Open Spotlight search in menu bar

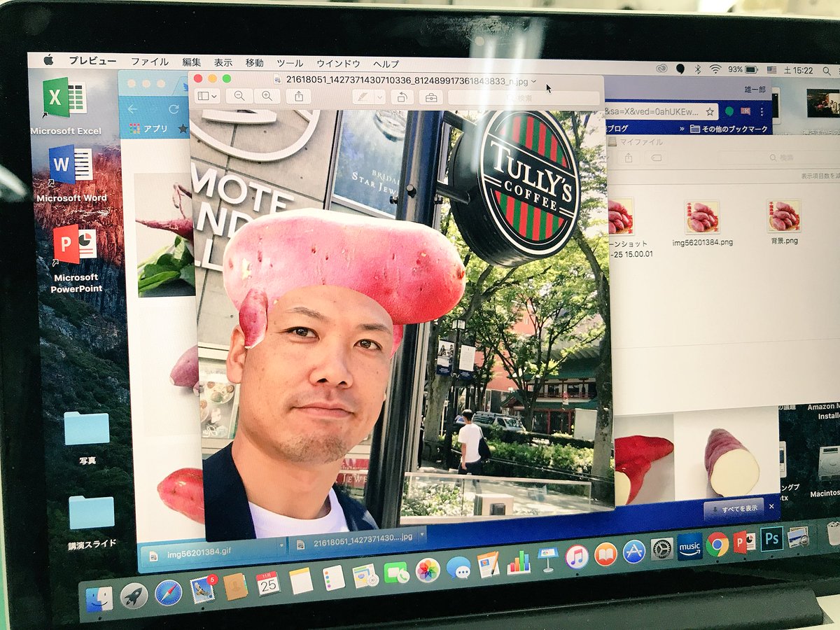[827, 71]
